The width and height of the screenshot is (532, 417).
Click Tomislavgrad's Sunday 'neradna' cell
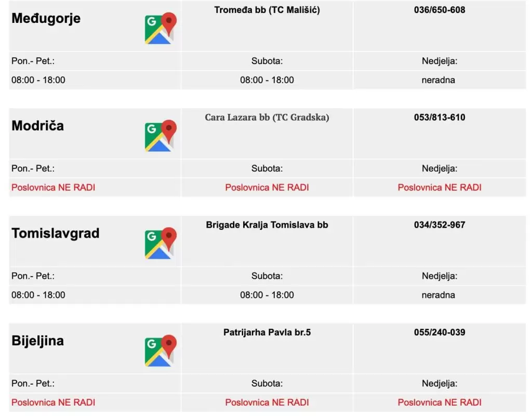point(440,295)
